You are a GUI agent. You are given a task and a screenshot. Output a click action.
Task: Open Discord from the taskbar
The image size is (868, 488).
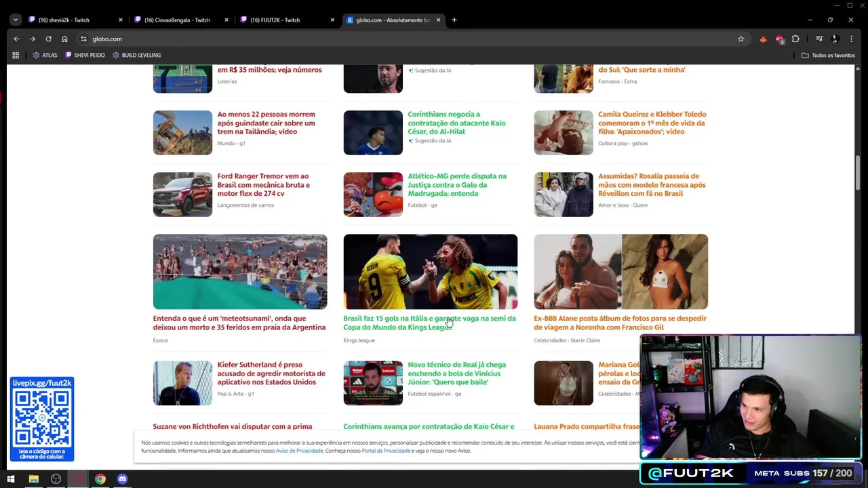coord(123,479)
